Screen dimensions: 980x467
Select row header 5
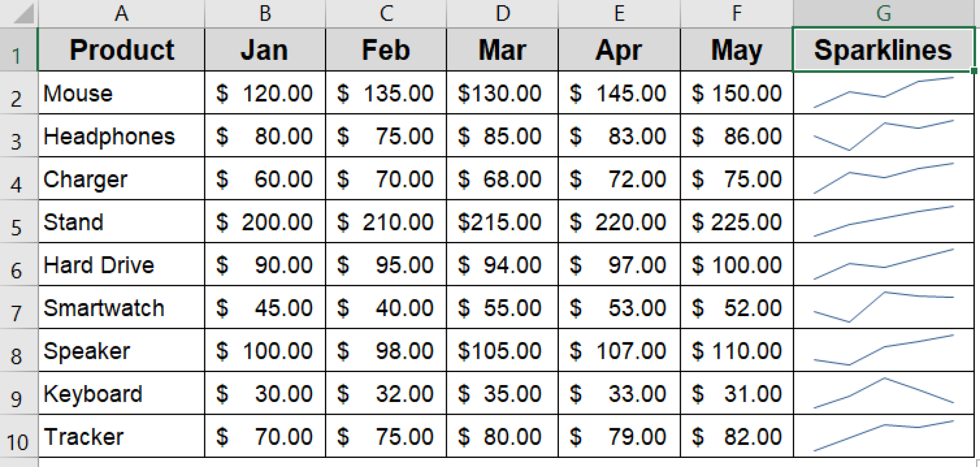(x=16, y=222)
